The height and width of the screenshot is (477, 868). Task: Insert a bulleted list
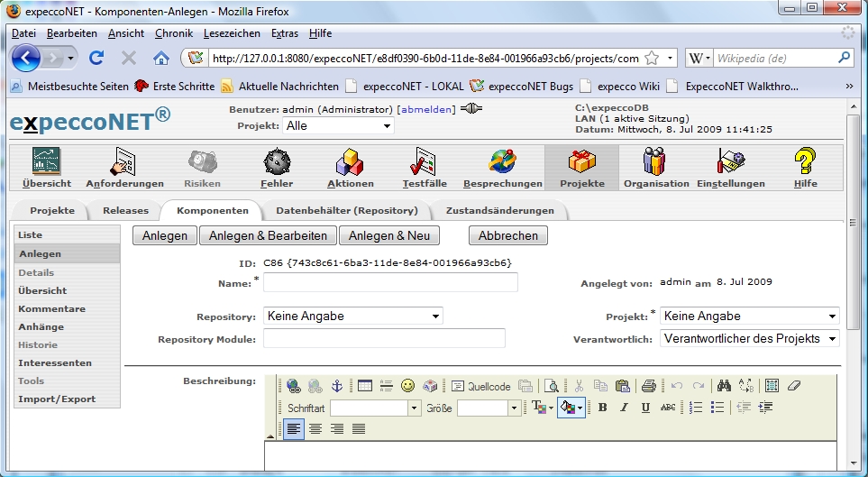pos(717,408)
